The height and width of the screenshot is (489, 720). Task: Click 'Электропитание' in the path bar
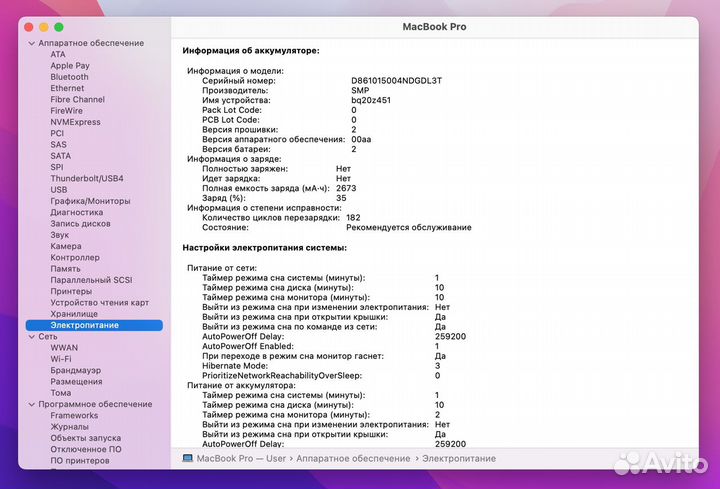pos(459,459)
